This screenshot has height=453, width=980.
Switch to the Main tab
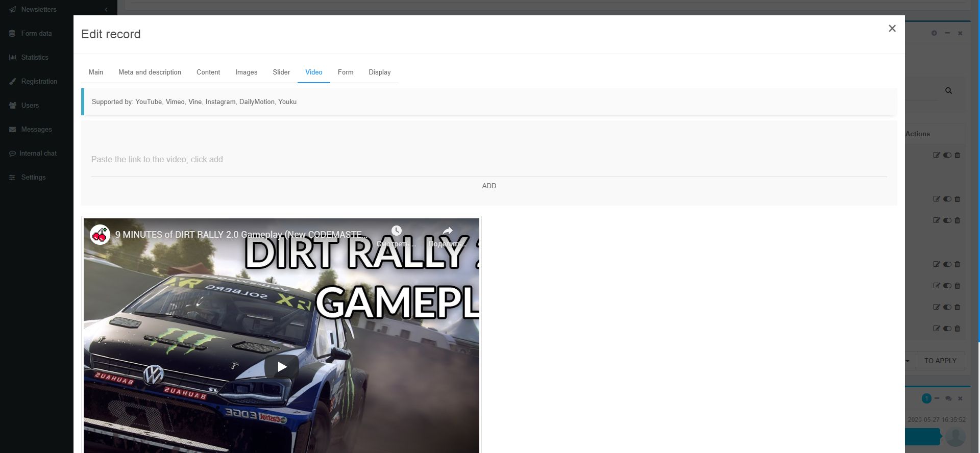click(x=96, y=72)
